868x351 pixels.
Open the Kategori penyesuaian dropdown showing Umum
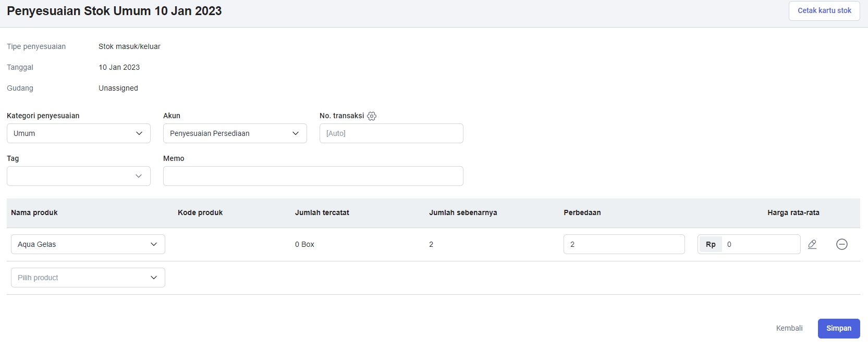point(79,133)
